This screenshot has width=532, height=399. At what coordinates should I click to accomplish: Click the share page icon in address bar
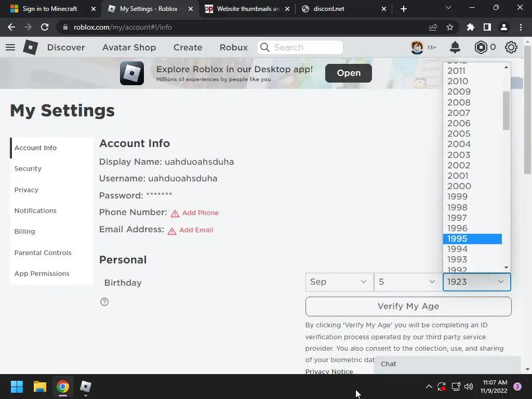pyautogui.click(x=433, y=27)
